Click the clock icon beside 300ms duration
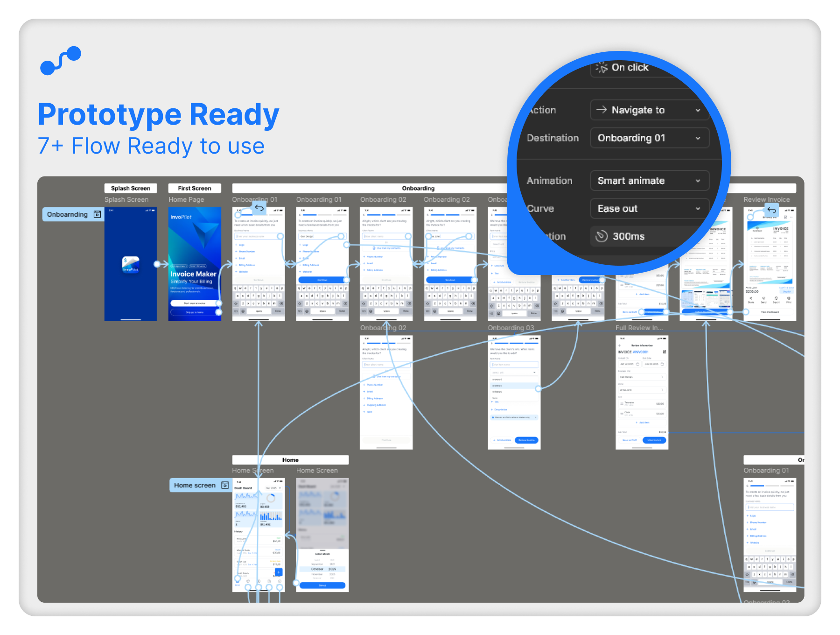This screenshot has width=840, height=635. 602,236
